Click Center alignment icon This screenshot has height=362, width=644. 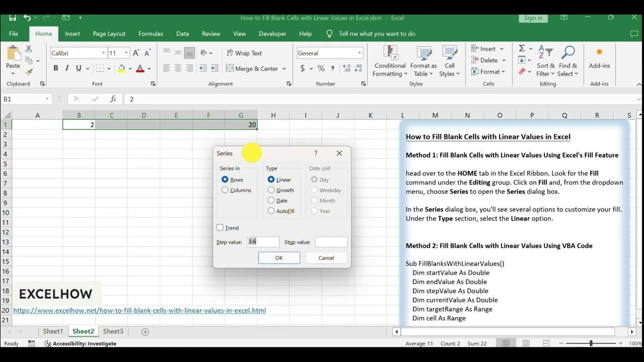178,68
